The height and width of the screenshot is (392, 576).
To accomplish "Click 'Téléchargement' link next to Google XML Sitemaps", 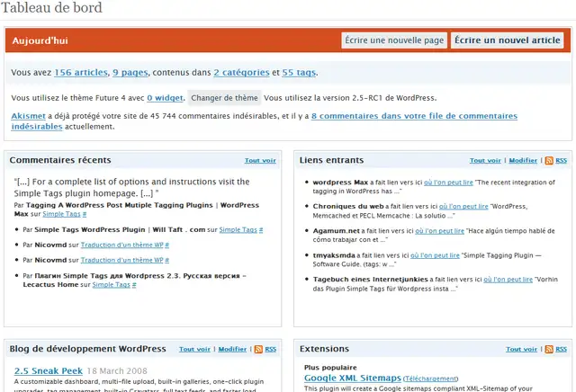I will [430, 379].
